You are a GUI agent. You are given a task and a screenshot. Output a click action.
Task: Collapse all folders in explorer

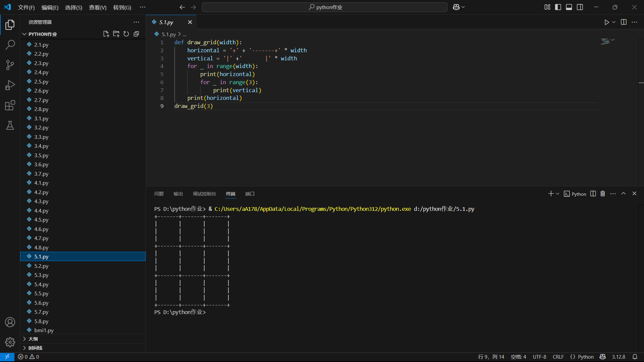[136, 34]
